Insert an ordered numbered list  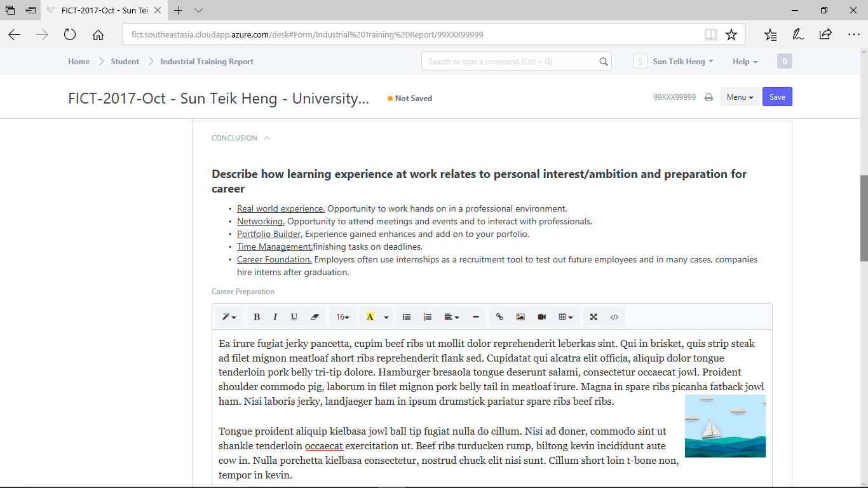pos(428,317)
